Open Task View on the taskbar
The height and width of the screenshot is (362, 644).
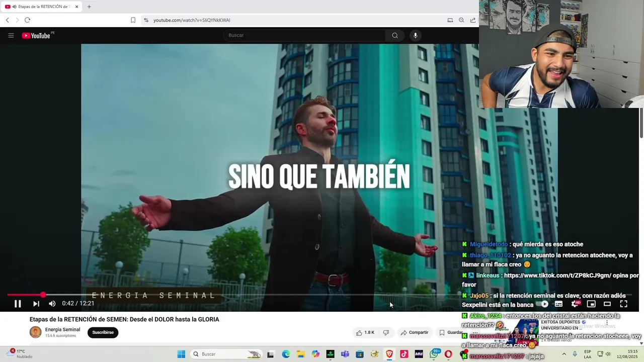click(270, 354)
